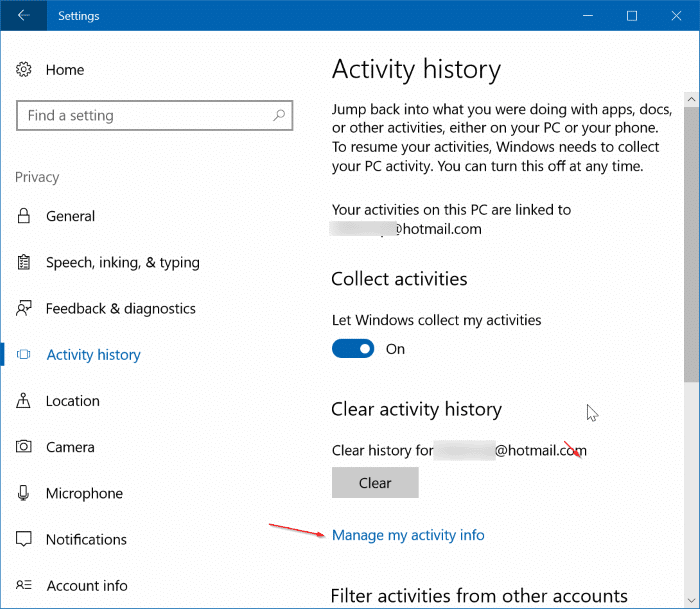Screen dimensions: 700x609
Task: Close the Settings window
Action: [676, 16]
